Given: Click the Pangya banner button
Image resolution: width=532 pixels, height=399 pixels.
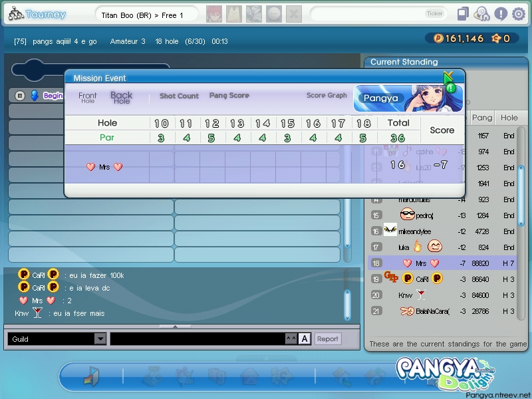Looking at the screenshot, I should tap(408, 98).
